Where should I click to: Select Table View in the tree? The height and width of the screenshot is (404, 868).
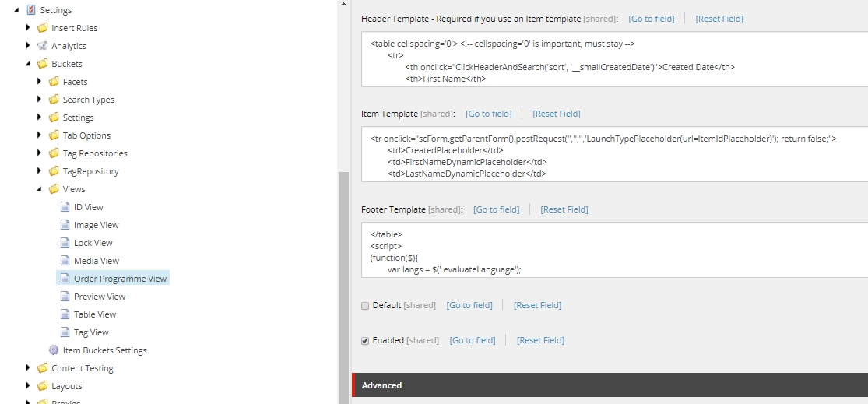95,314
